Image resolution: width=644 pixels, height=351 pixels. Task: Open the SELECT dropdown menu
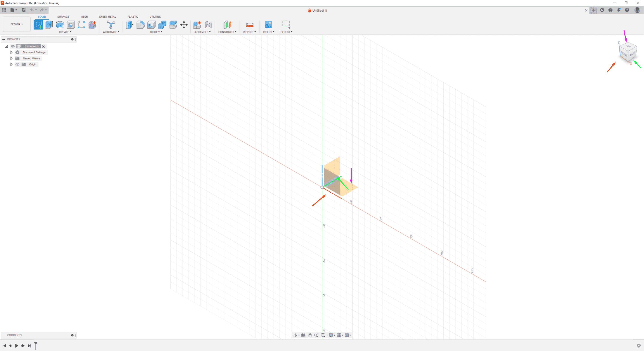(287, 32)
